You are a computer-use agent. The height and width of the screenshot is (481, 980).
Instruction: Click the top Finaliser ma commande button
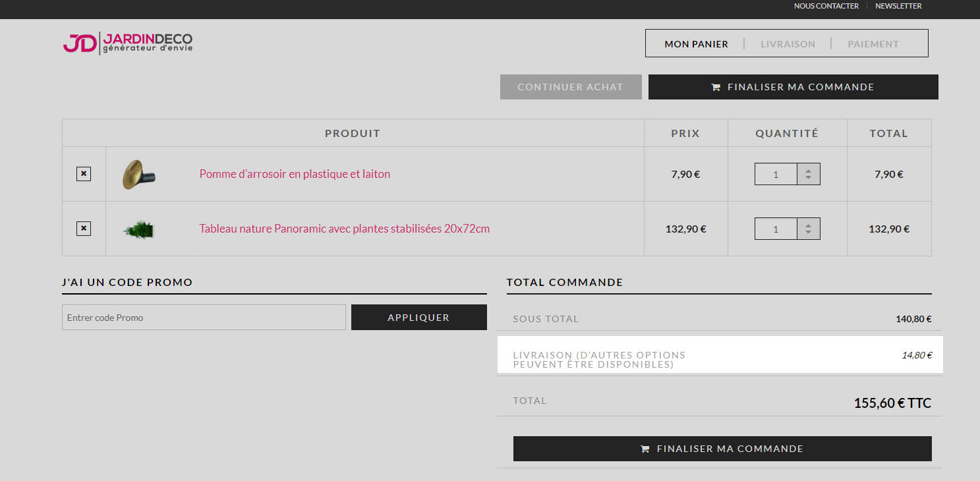coord(793,87)
